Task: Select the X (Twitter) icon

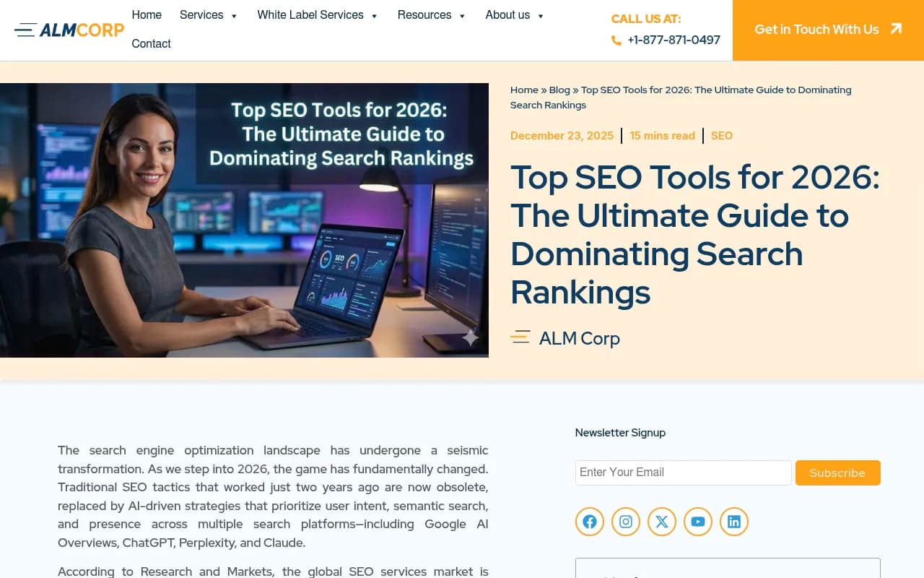Action: [x=661, y=521]
